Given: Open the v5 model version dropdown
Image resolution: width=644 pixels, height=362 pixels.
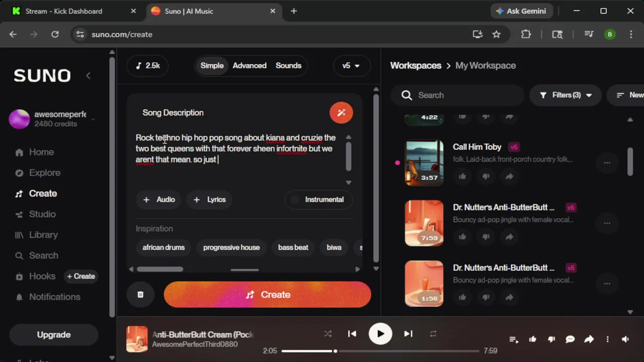Looking at the screenshot, I should [351, 65].
